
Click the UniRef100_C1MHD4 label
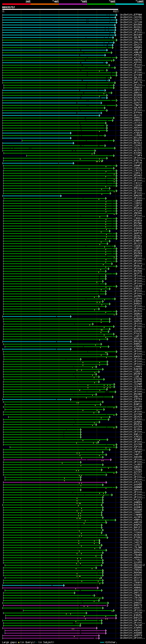131,135
